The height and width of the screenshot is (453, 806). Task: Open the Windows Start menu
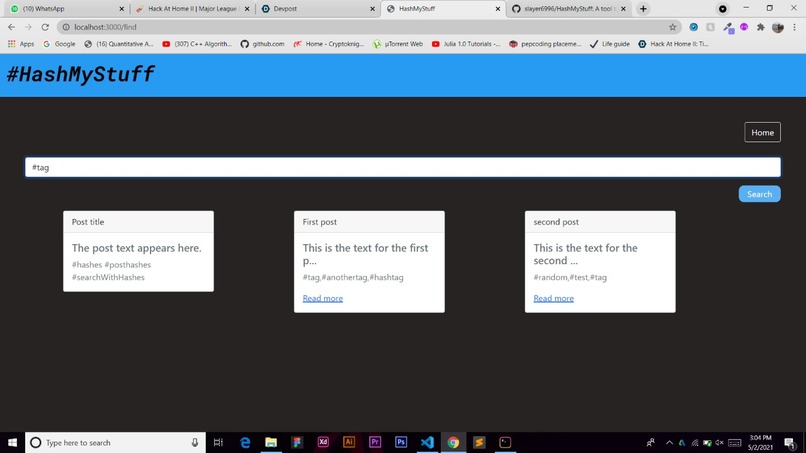coord(12,442)
